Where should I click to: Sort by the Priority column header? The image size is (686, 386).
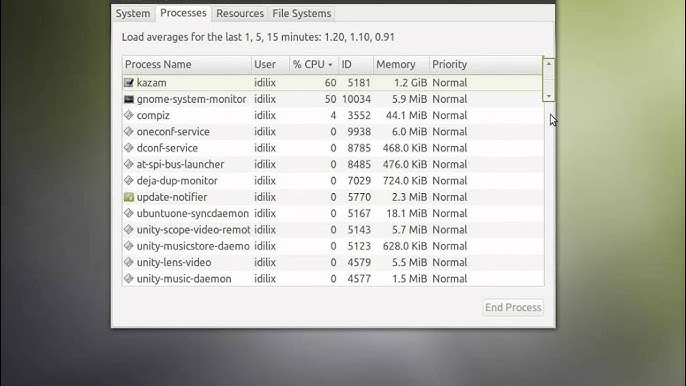click(486, 65)
